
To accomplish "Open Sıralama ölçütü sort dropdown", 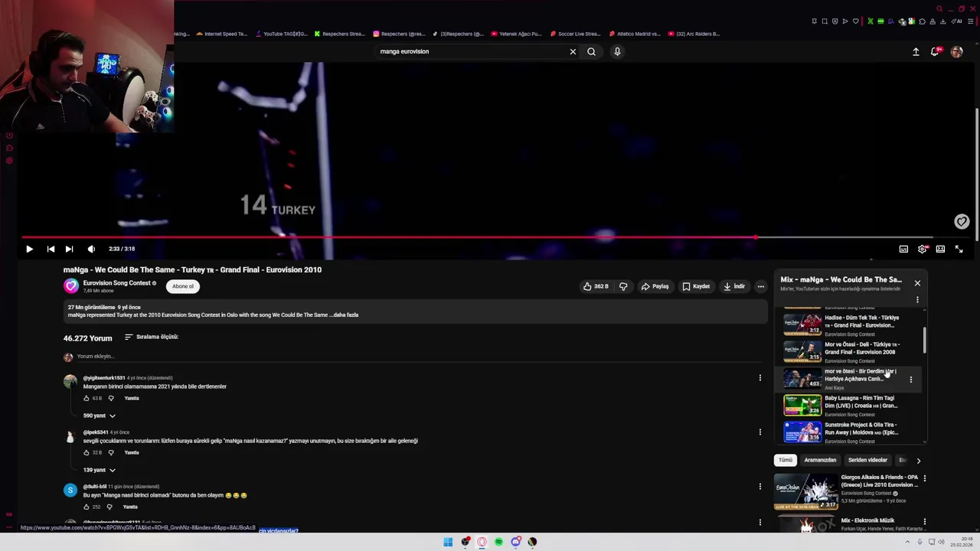I will click(152, 337).
